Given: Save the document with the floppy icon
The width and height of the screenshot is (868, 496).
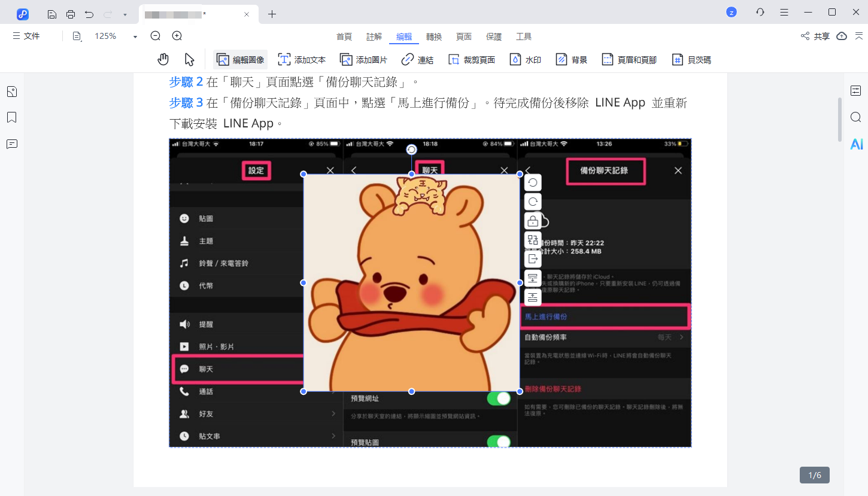Looking at the screenshot, I should (x=52, y=14).
